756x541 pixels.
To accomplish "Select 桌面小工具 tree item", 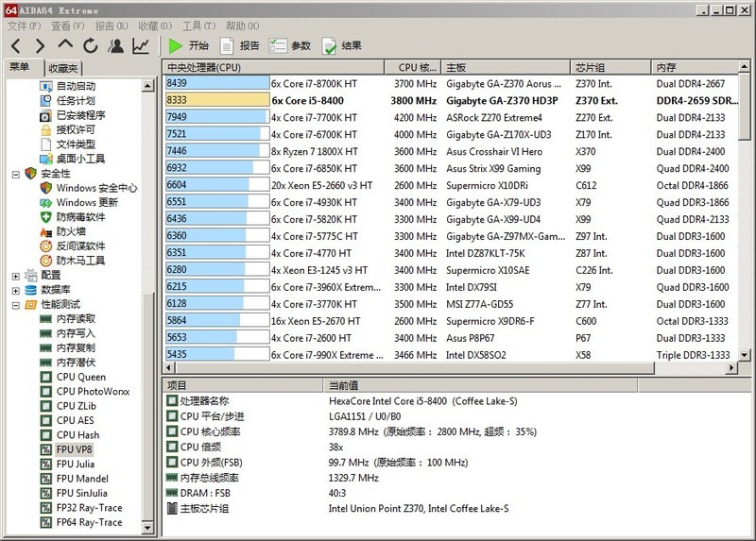I will (x=80, y=159).
